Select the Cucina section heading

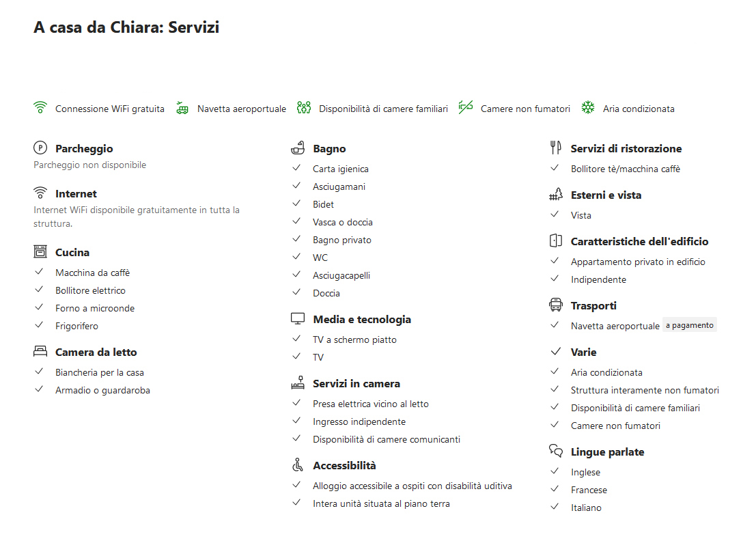(72, 252)
